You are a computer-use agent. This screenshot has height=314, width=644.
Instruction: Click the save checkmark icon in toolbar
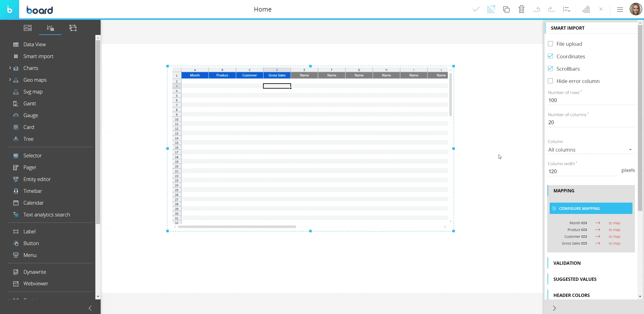pyautogui.click(x=476, y=9)
